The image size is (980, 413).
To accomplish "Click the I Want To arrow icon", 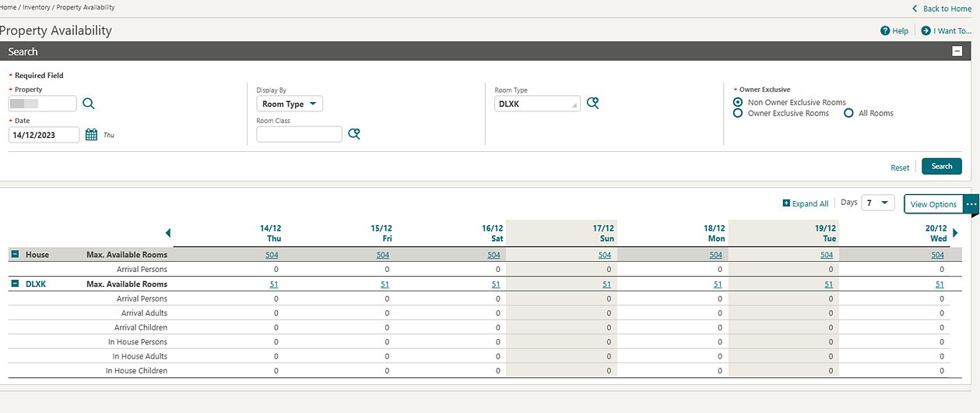I will coord(926,31).
